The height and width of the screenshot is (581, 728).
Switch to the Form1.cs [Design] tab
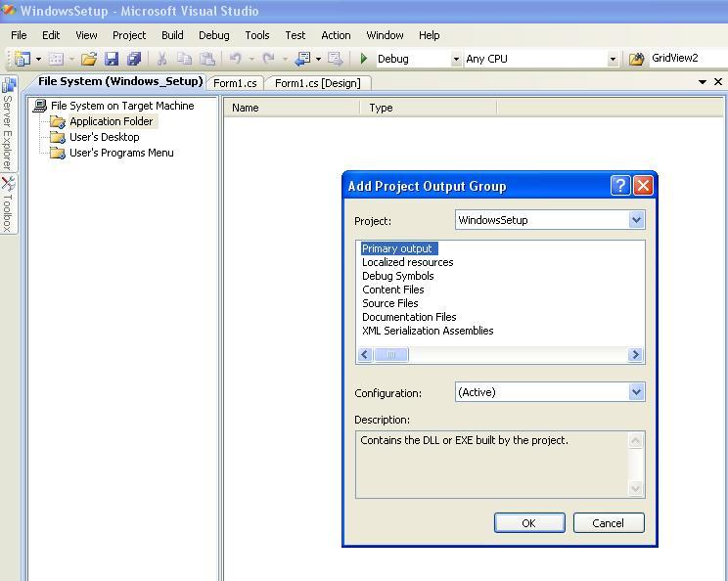[x=318, y=83]
